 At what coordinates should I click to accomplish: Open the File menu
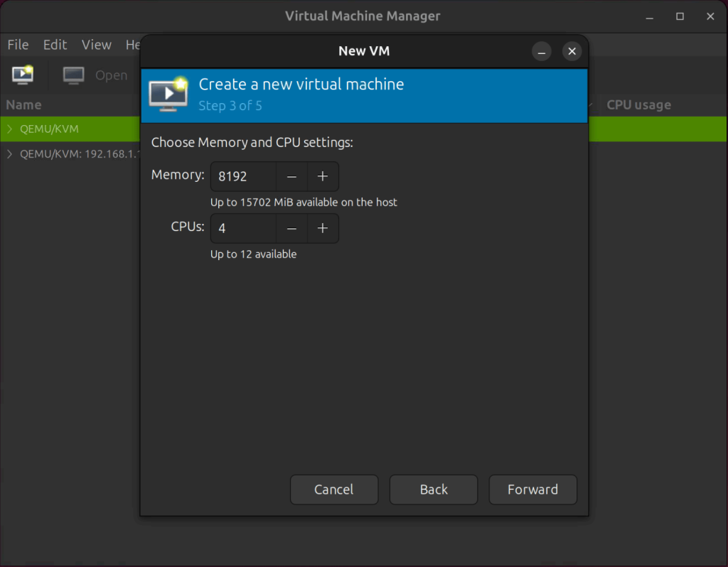click(x=18, y=44)
